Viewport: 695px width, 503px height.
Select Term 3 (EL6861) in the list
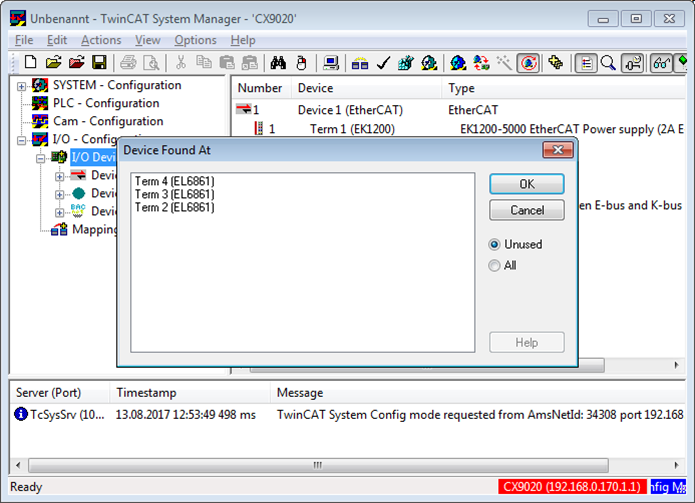[174, 194]
